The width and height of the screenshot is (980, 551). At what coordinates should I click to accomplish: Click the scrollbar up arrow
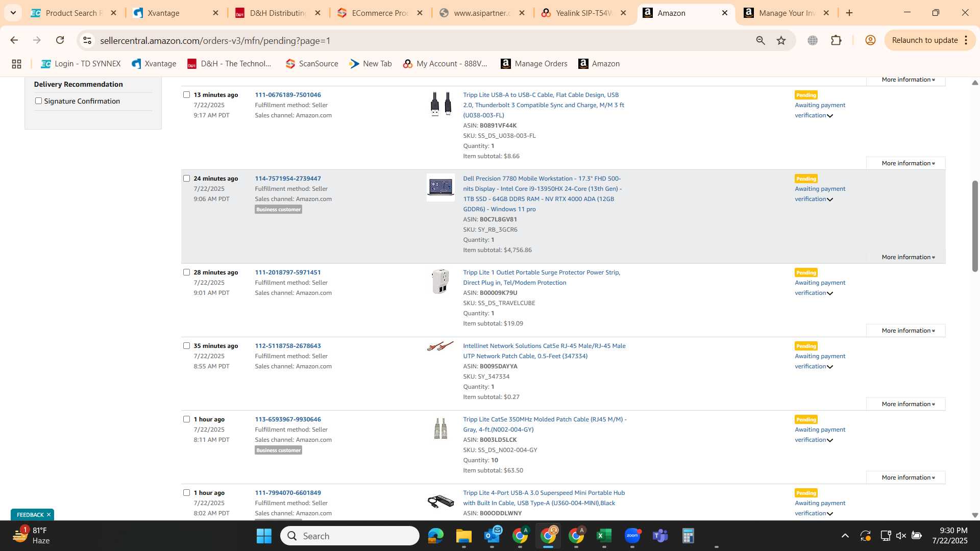(x=975, y=83)
